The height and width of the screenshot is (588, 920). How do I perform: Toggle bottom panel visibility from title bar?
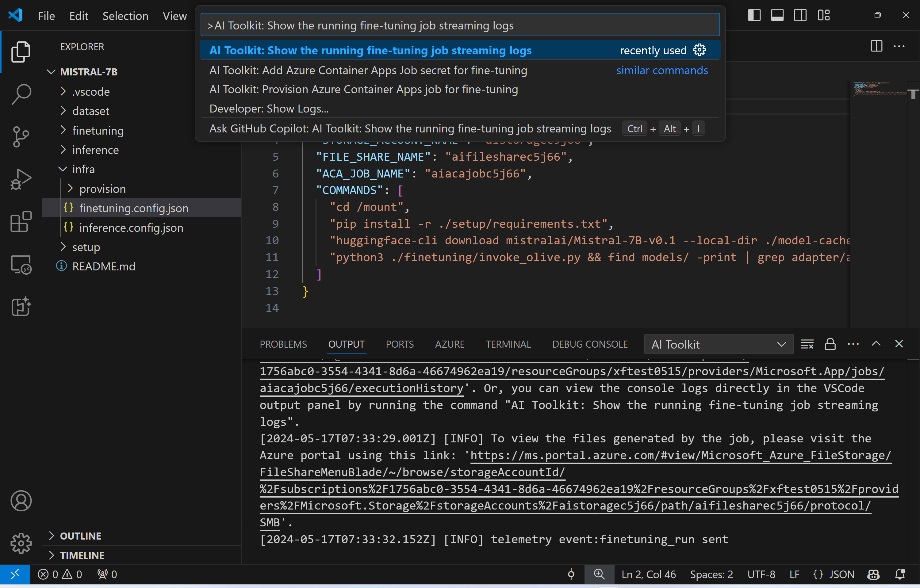pyautogui.click(x=777, y=15)
